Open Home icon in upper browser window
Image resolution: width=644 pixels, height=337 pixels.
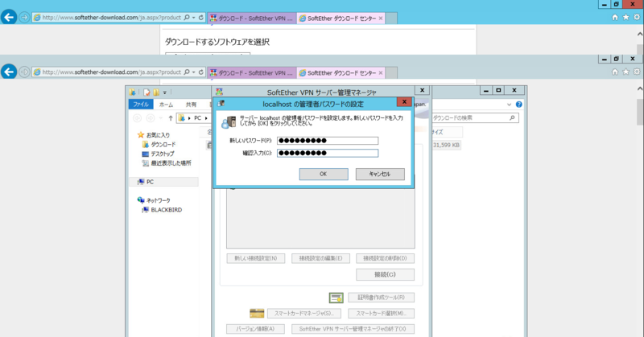tap(615, 17)
